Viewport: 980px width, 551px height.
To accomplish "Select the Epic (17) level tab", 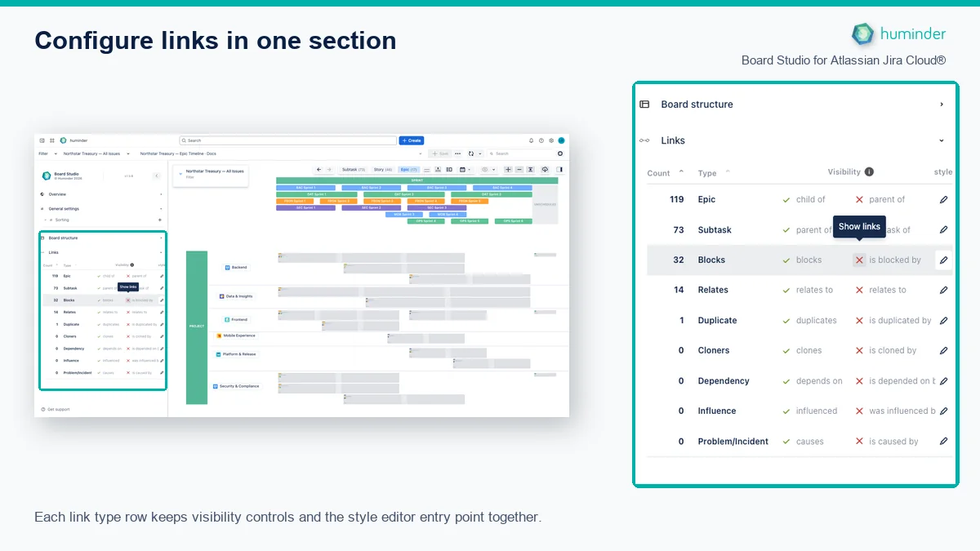I will tap(408, 170).
